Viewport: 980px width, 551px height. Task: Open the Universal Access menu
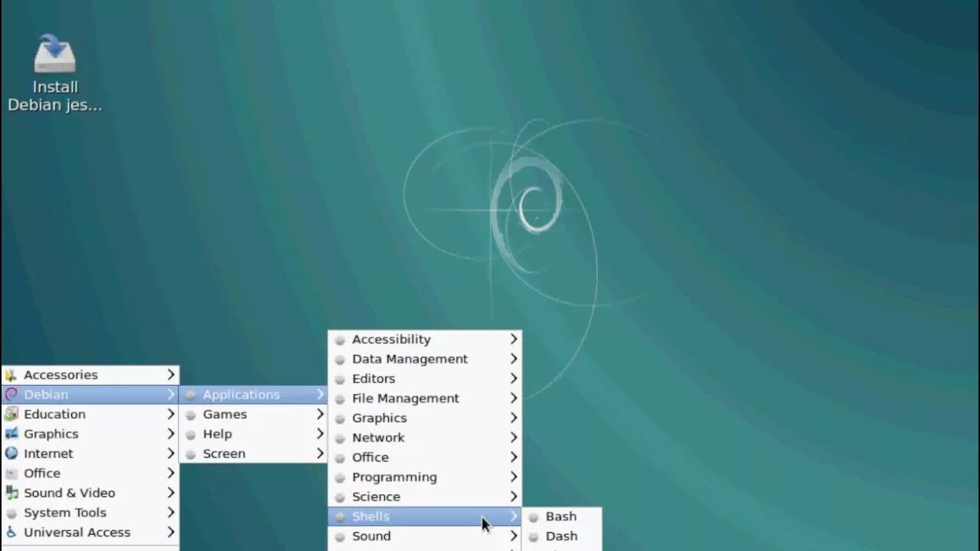pos(90,533)
